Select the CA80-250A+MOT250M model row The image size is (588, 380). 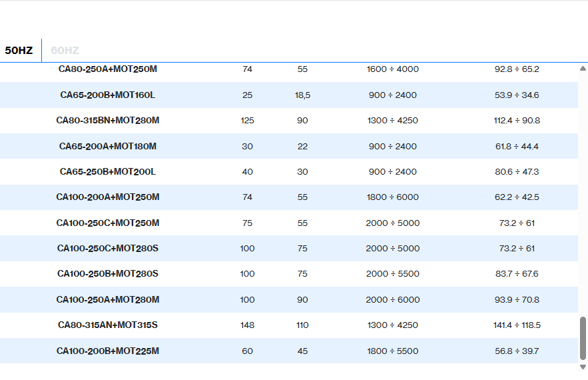(x=107, y=69)
